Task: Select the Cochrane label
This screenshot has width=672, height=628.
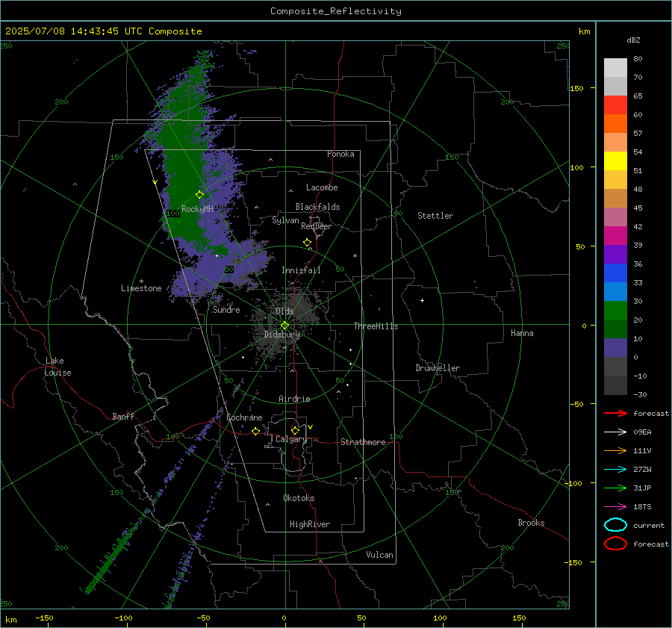Action: coord(244,417)
